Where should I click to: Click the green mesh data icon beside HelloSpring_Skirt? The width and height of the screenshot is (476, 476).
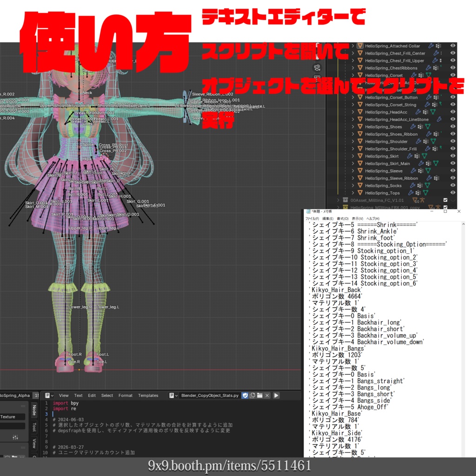point(424,156)
